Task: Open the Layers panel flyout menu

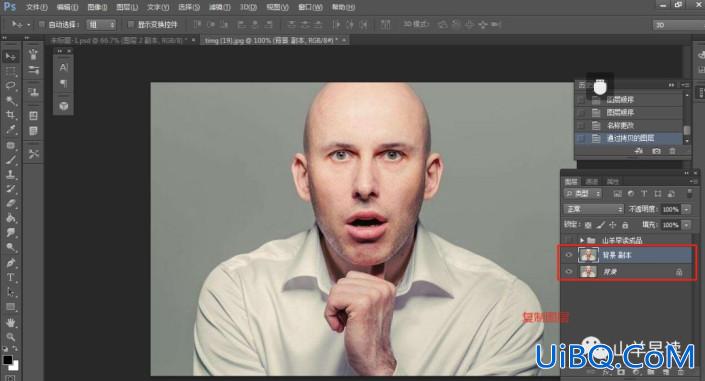Action: (693, 181)
